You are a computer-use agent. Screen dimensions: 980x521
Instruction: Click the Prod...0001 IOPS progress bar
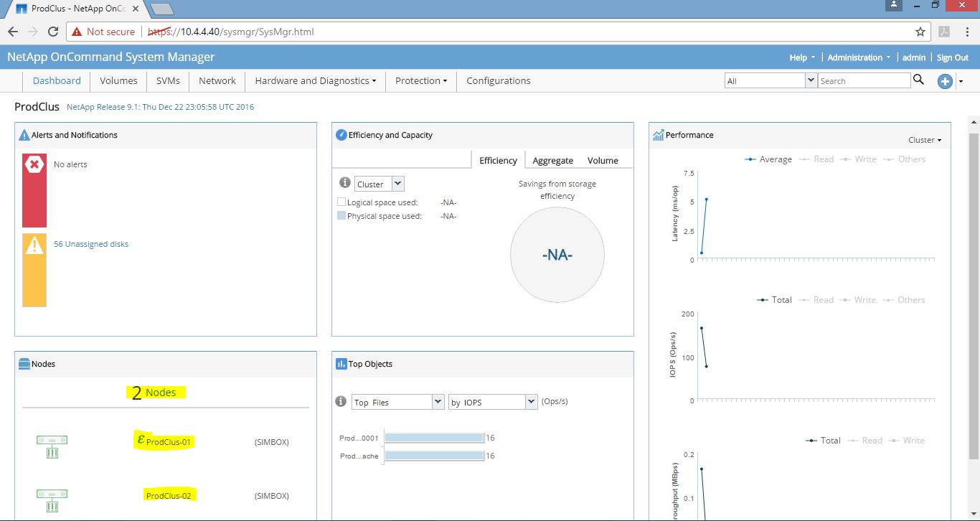pyautogui.click(x=434, y=437)
